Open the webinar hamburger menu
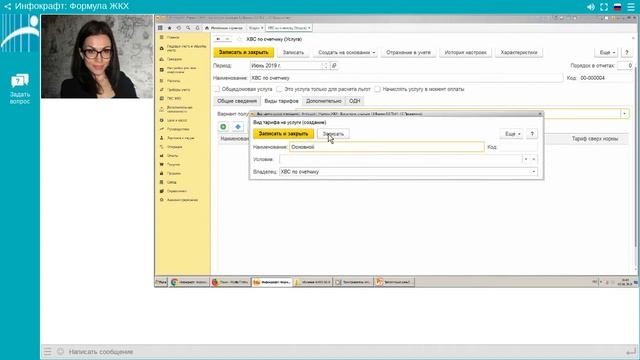Viewport: 640px width, 360px height. (631, 7)
